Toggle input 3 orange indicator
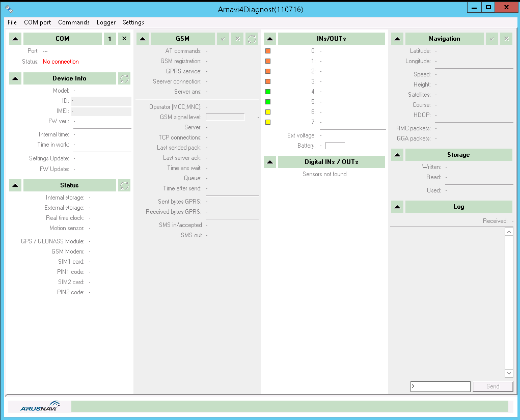 point(268,81)
